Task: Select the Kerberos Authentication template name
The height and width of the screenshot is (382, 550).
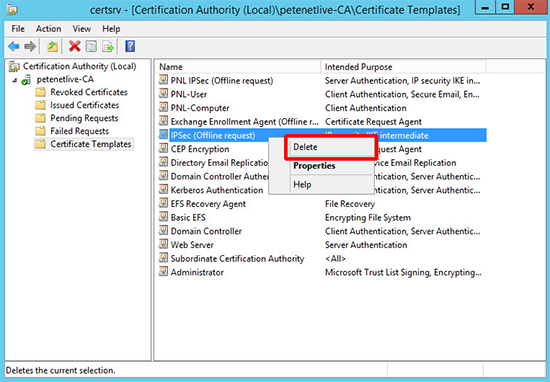Action: 217,190
